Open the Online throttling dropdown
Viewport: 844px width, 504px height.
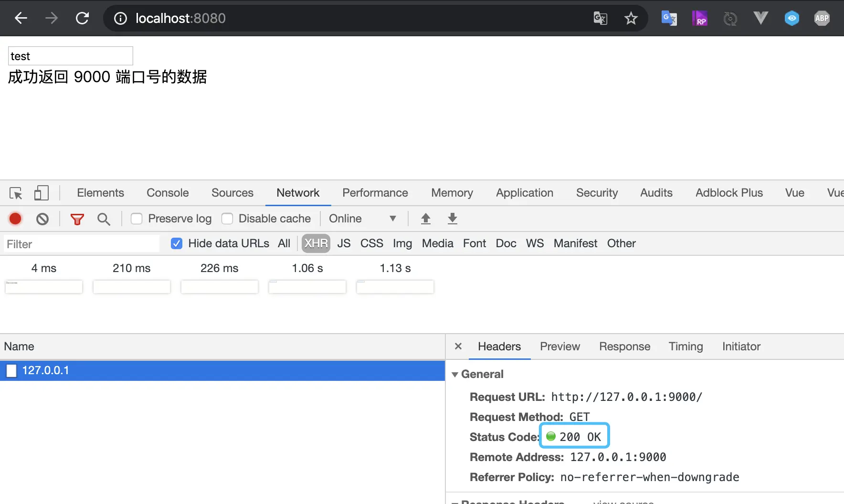point(363,219)
